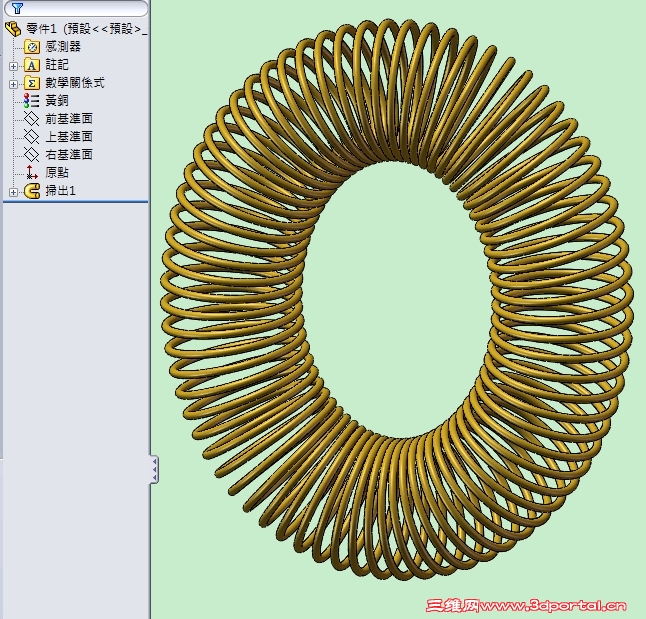The image size is (646, 619).
Task: Click the 黃銅 material icon
Action: click(x=32, y=101)
